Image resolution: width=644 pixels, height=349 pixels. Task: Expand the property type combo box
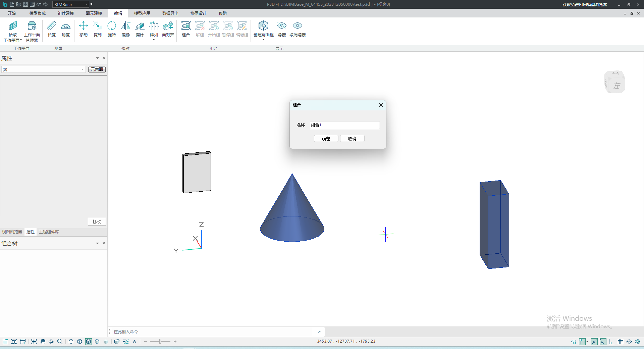pyautogui.click(x=82, y=69)
